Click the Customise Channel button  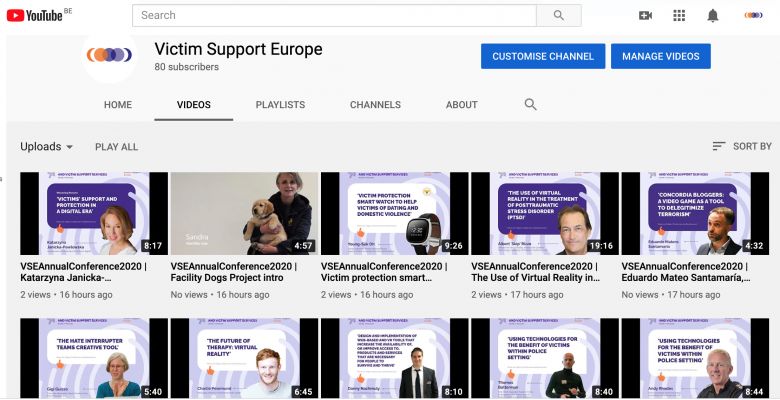coord(542,56)
